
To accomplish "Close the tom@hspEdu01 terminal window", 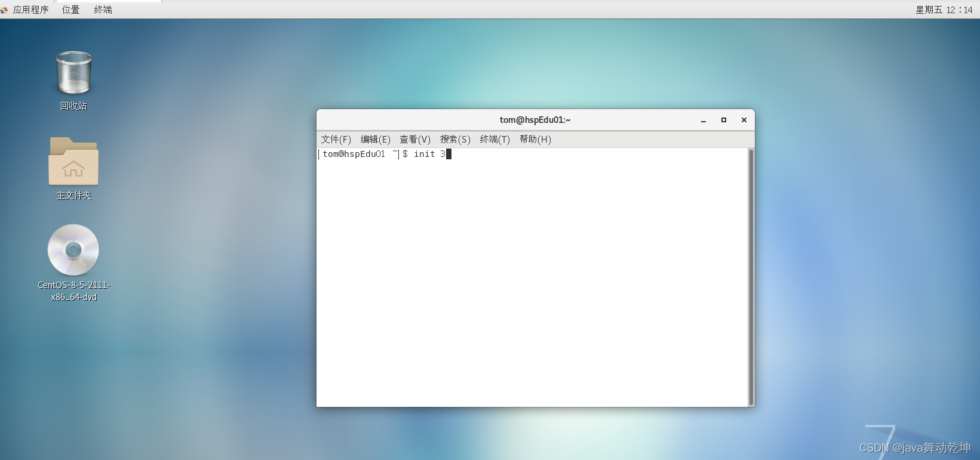I will (x=744, y=120).
